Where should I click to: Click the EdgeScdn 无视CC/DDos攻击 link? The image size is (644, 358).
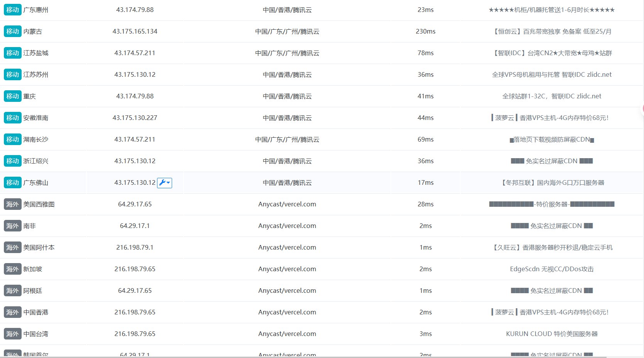pos(552,269)
